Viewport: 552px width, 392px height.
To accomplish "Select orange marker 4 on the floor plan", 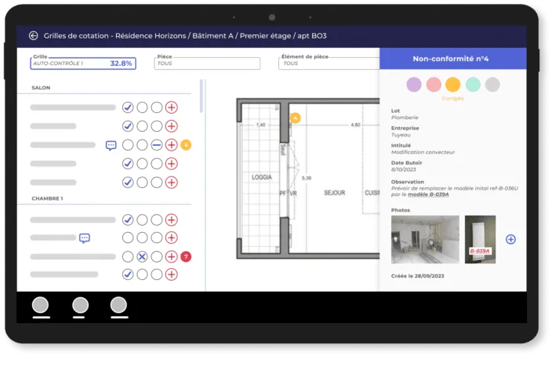I will pos(296,118).
